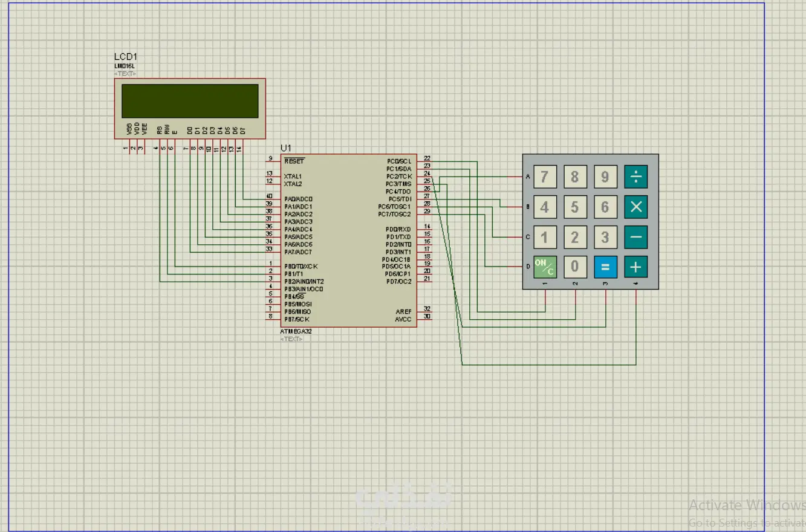Click the PA7/ADC7 pin label
The width and height of the screenshot is (806, 532).
coord(298,252)
